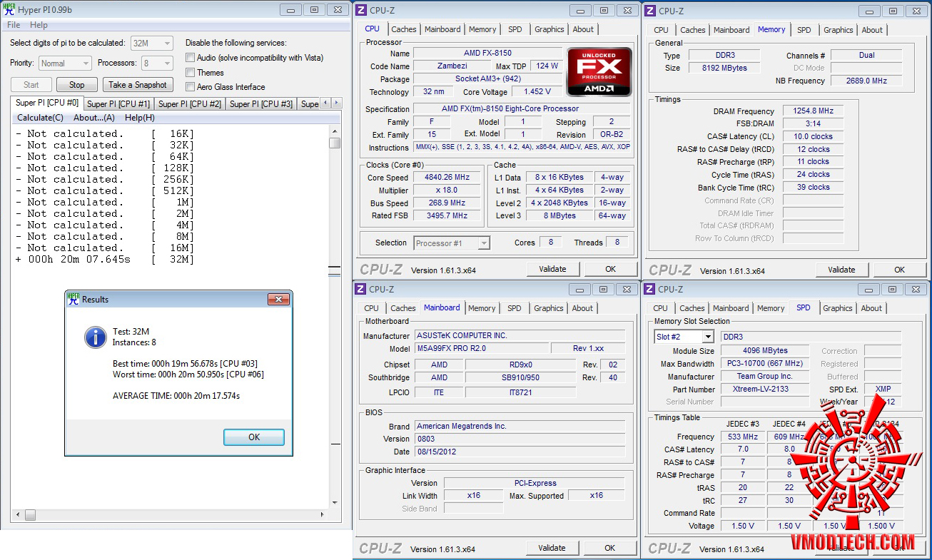
Task: Open the Priority dropdown set to Normal
Action: click(x=65, y=63)
